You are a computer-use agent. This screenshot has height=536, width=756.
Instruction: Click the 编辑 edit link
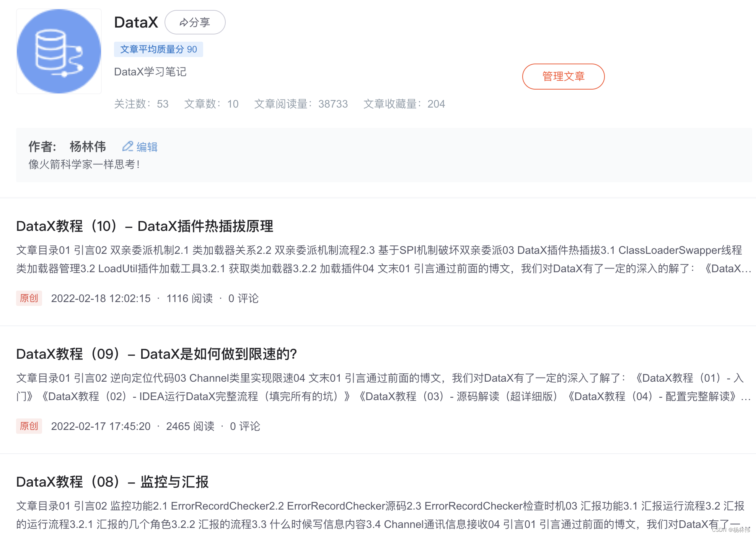147,147
